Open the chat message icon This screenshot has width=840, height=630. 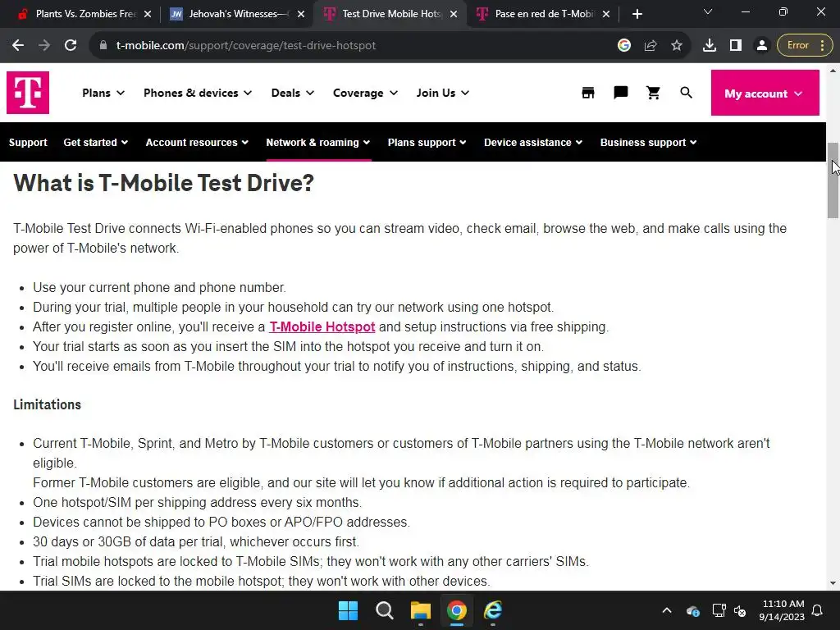pyautogui.click(x=620, y=93)
